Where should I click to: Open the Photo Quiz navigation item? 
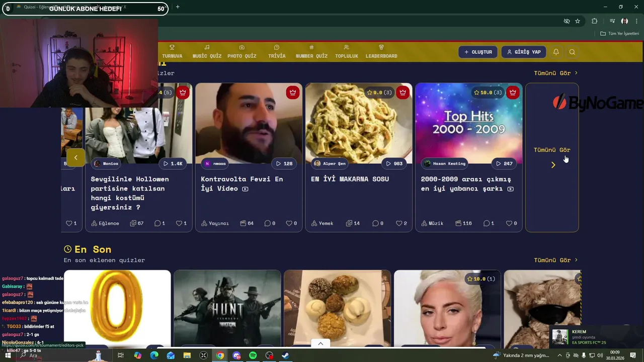click(x=242, y=52)
